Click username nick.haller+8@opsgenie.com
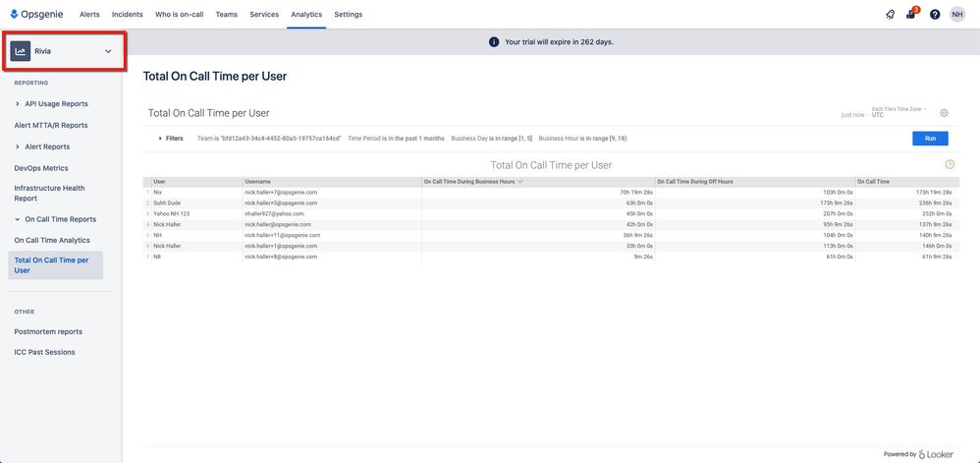The image size is (980, 463). [x=281, y=257]
